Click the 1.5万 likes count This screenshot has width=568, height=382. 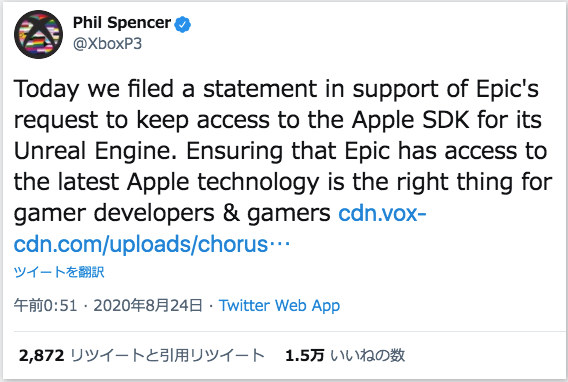pos(304,356)
